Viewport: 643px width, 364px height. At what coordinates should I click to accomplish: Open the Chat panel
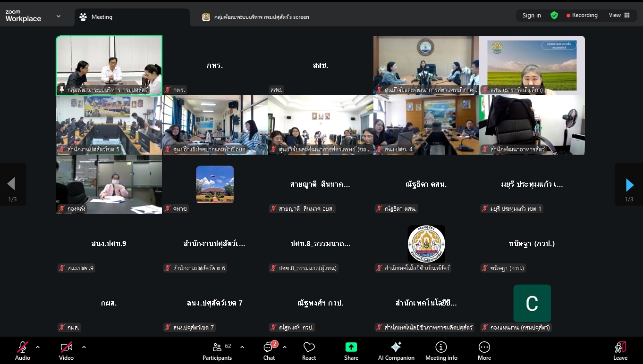(x=269, y=351)
